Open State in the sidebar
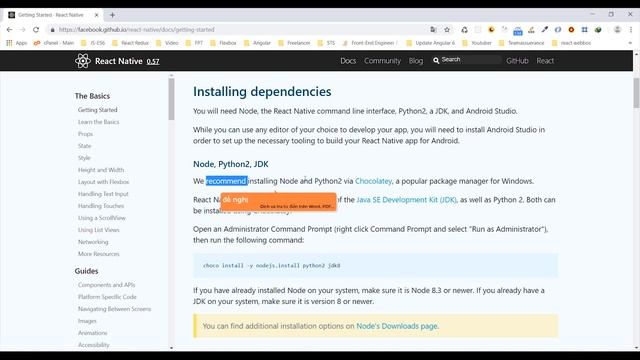640x360 pixels. [x=84, y=146]
